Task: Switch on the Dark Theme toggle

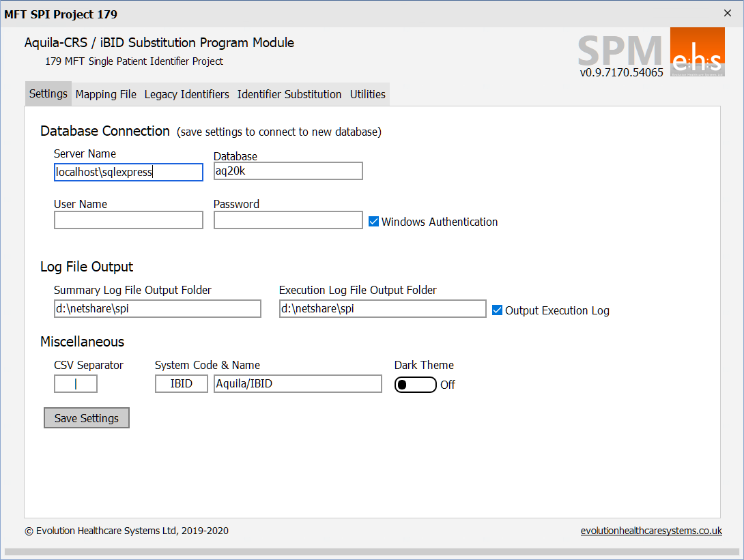Action: (415, 385)
